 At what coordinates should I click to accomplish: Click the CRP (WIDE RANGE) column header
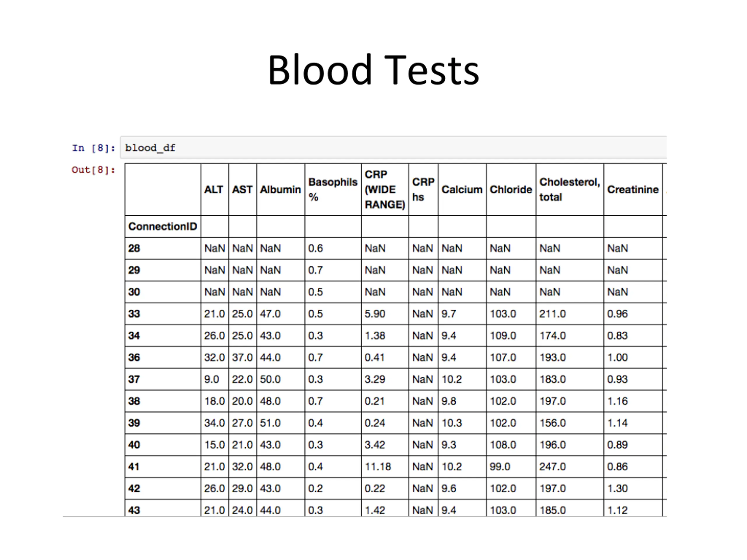pyautogui.click(x=385, y=190)
